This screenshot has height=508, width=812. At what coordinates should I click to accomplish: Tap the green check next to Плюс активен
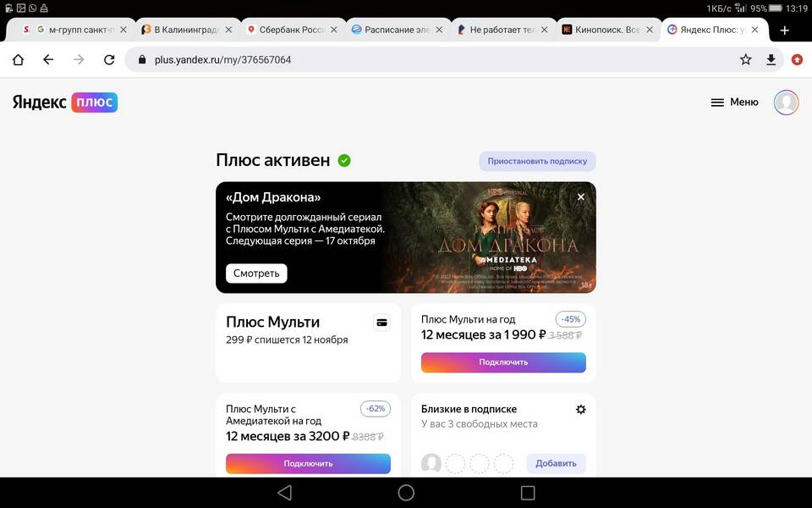pyautogui.click(x=344, y=161)
